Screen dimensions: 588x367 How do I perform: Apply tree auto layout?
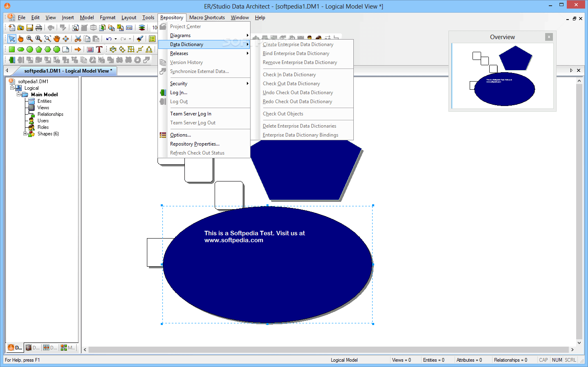149,49
